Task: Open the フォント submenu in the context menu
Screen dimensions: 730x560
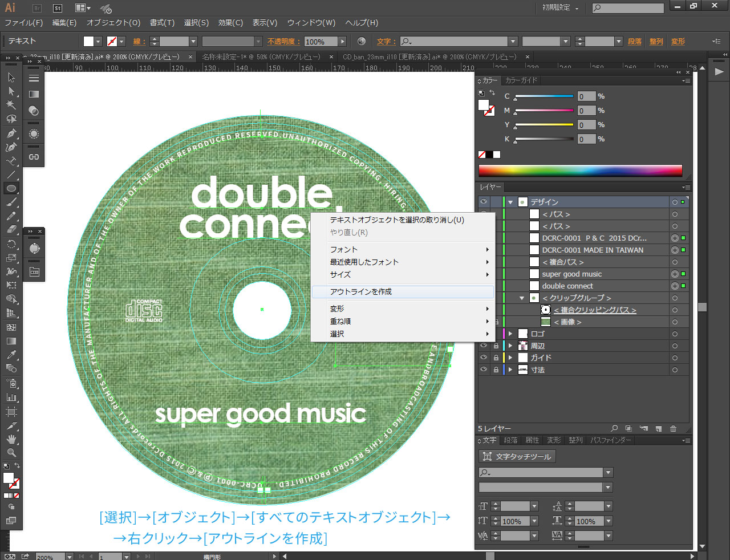Action: pyautogui.click(x=403, y=249)
